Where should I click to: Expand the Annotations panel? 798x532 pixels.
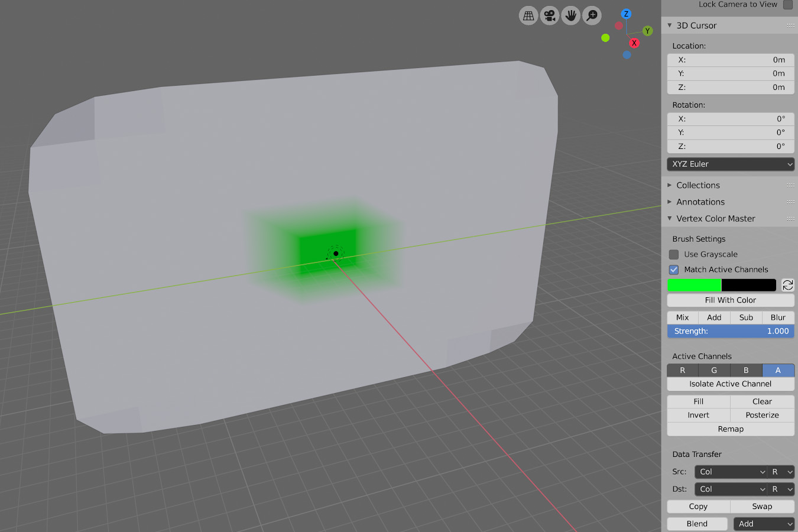pyautogui.click(x=700, y=202)
